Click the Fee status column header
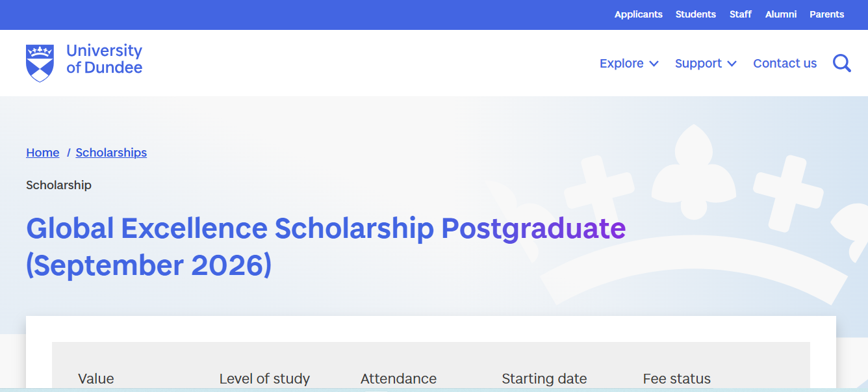Image resolution: width=868 pixels, height=392 pixels. (676, 378)
